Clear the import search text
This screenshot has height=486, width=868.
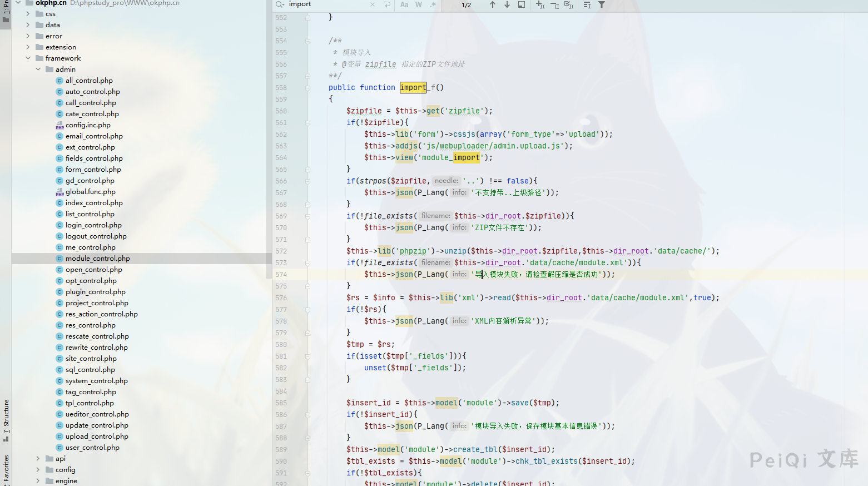pos(373,5)
